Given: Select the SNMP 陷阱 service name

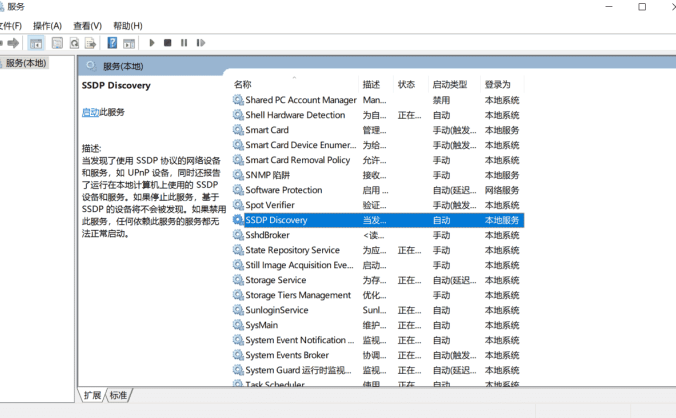Looking at the screenshot, I should tap(268, 175).
